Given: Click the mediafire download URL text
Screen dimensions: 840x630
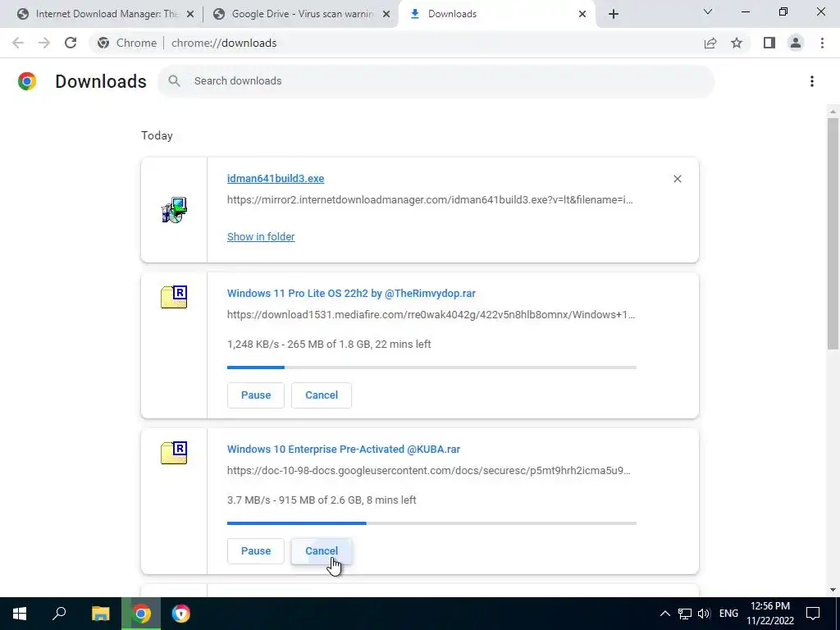Looking at the screenshot, I should (431, 315).
